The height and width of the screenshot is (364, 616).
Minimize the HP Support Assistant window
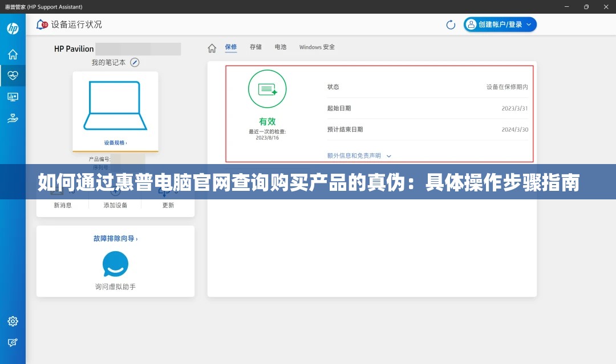pos(566,7)
